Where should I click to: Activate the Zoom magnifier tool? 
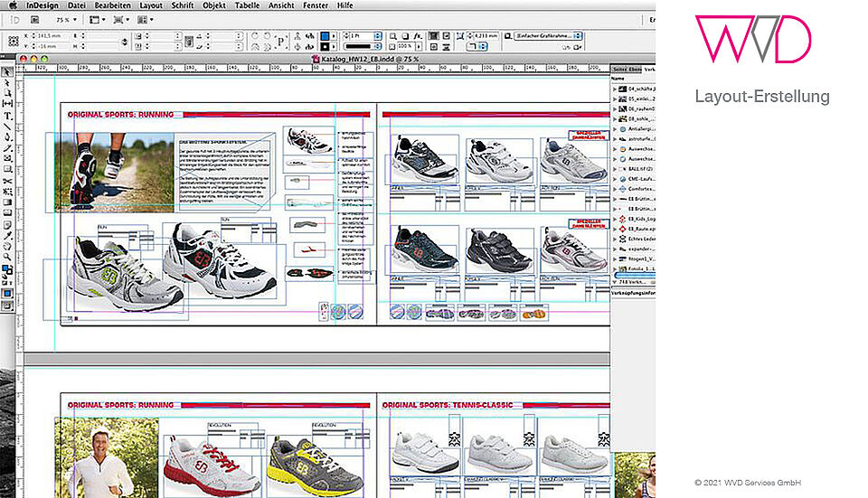point(6,256)
